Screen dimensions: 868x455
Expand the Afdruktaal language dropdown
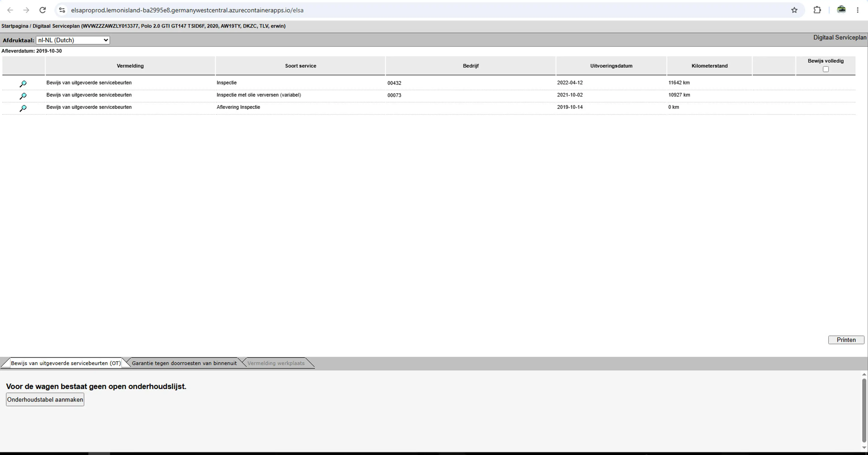[73, 40]
